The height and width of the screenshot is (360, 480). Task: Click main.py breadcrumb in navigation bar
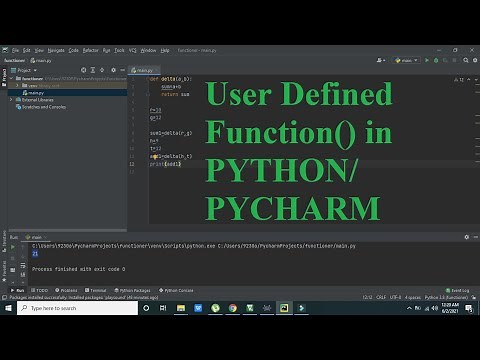[x=41, y=60]
